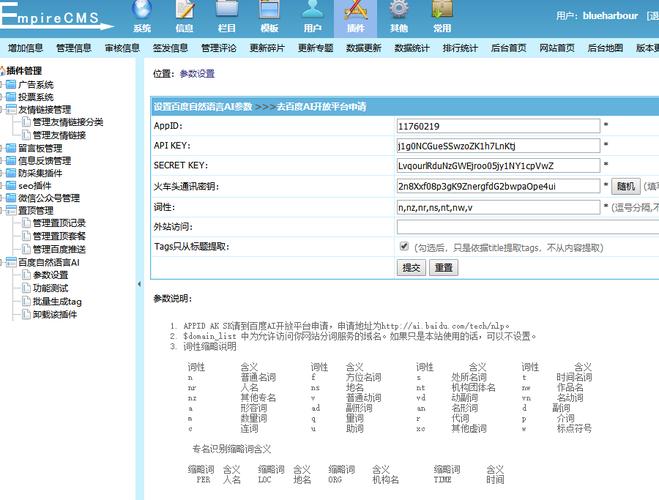Click the 随机 random key button
Image resolution: width=659 pixels, height=500 pixels.
[x=625, y=186]
